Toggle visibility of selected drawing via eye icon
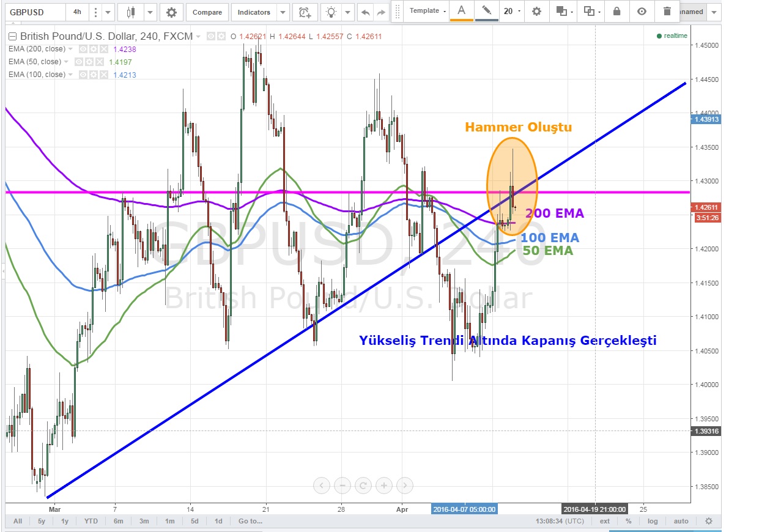Viewport: 781px width, 532px height. [x=642, y=11]
